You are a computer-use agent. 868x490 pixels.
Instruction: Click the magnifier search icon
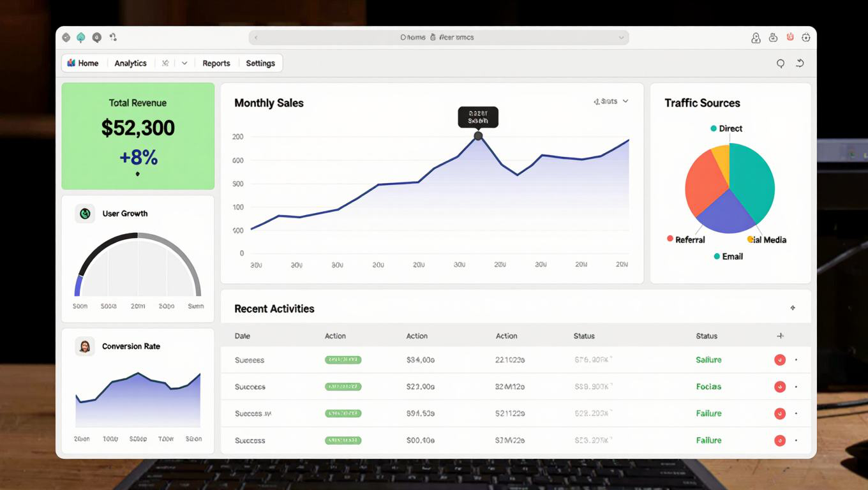click(x=780, y=63)
